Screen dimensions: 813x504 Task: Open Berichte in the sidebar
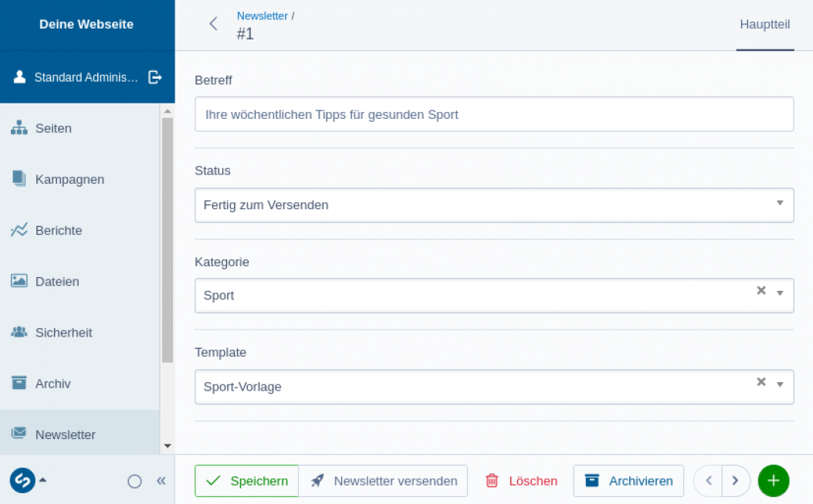80,230
